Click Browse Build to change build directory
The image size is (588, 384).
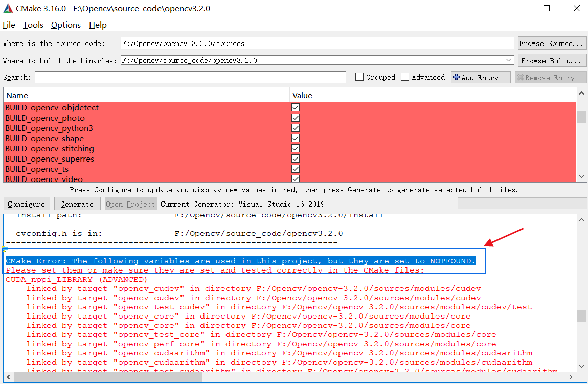click(552, 60)
